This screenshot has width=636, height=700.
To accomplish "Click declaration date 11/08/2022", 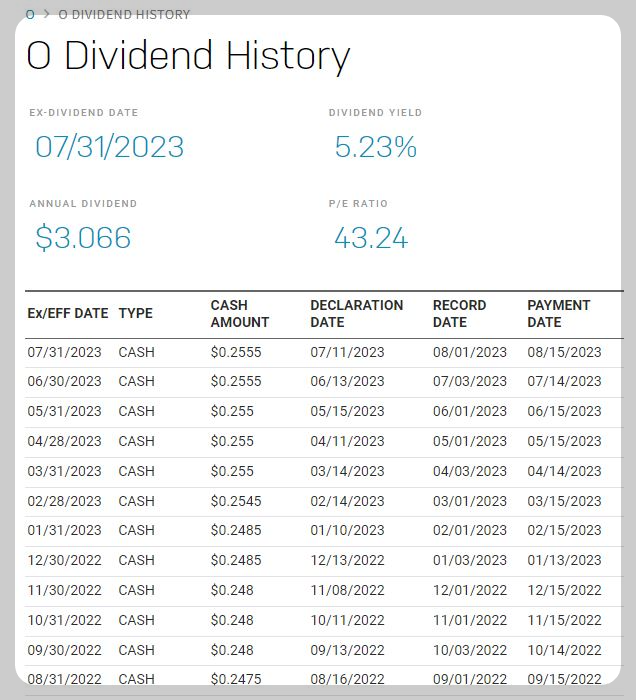I will tap(348, 590).
